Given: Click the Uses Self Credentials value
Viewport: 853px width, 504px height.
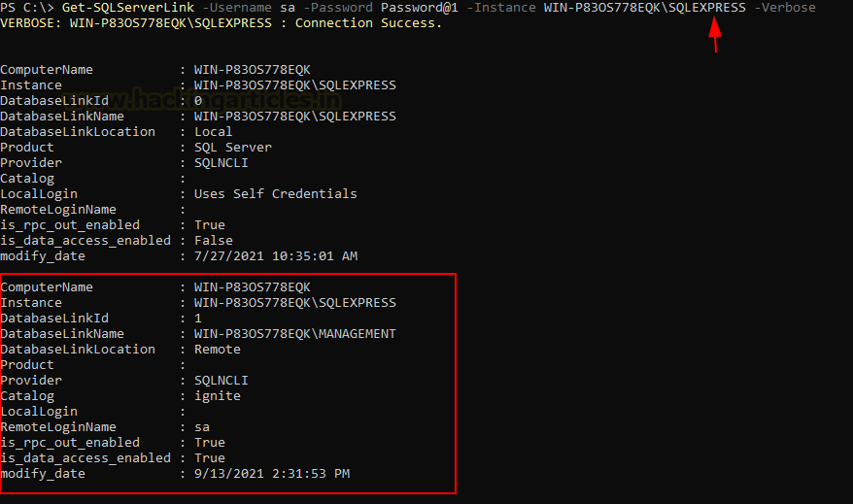Looking at the screenshot, I should 275,193.
